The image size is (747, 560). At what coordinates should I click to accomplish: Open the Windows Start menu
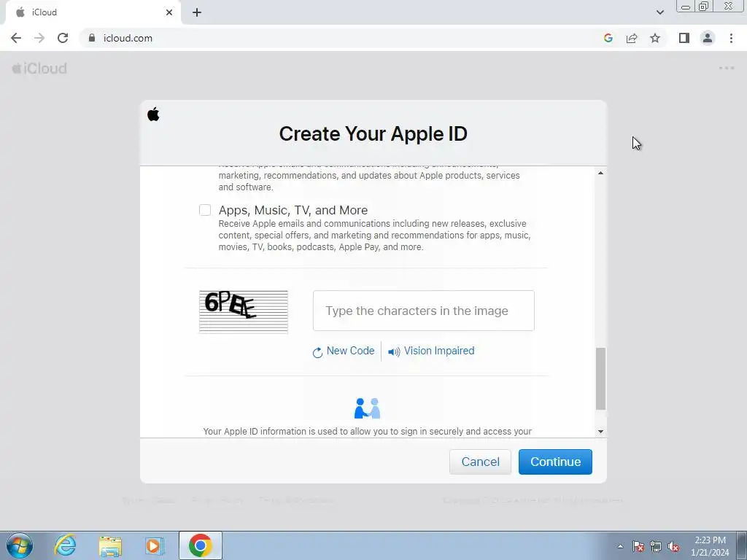[x=20, y=545]
